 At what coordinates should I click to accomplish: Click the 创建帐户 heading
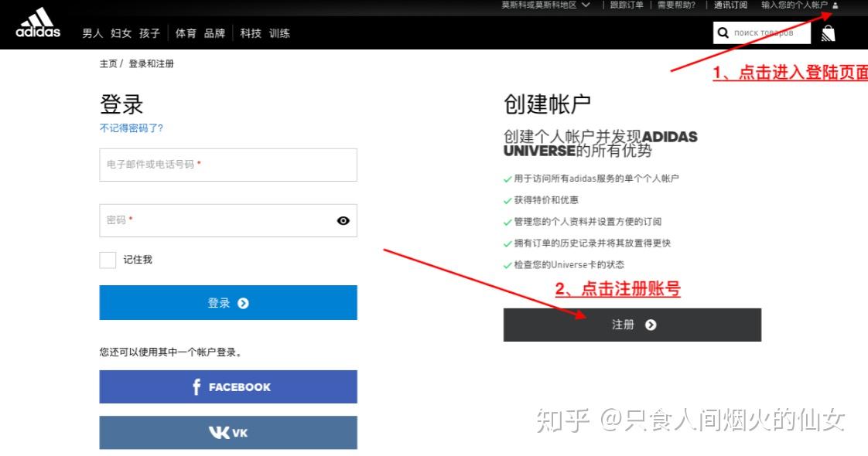pos(547,104)
